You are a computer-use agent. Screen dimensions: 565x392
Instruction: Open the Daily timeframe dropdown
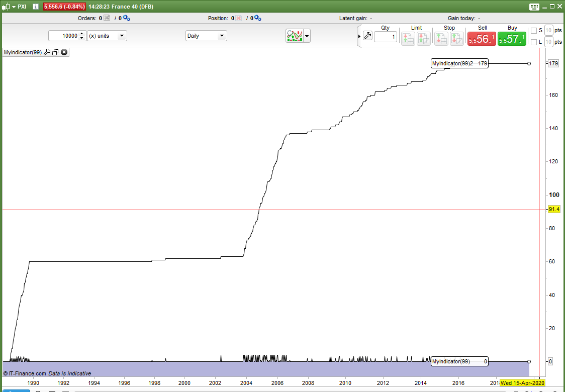tap(206, 36)
